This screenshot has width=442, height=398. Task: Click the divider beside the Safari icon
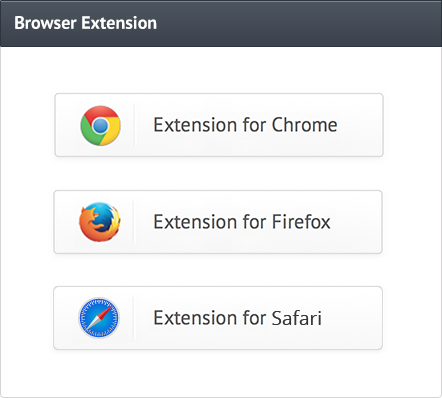tap(133, 318)
